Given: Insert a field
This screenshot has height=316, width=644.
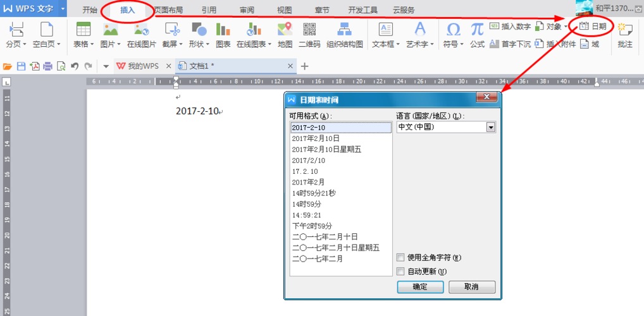Looking at the screenshot, I should 590,44.
